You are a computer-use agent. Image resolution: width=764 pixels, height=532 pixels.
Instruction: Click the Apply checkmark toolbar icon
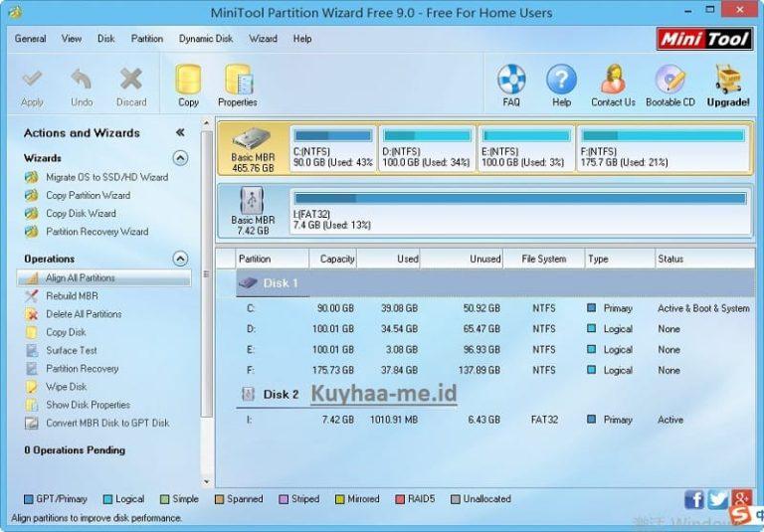32,80
